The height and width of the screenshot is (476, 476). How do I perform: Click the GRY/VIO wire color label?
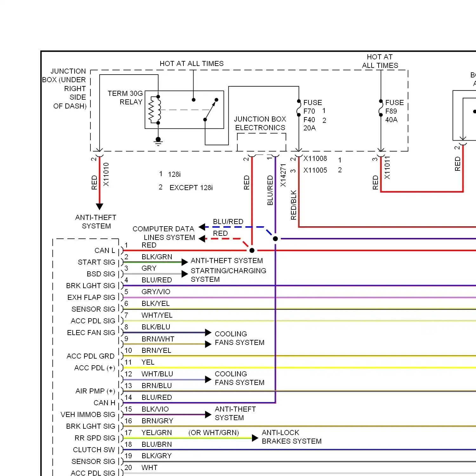[156, 292]
